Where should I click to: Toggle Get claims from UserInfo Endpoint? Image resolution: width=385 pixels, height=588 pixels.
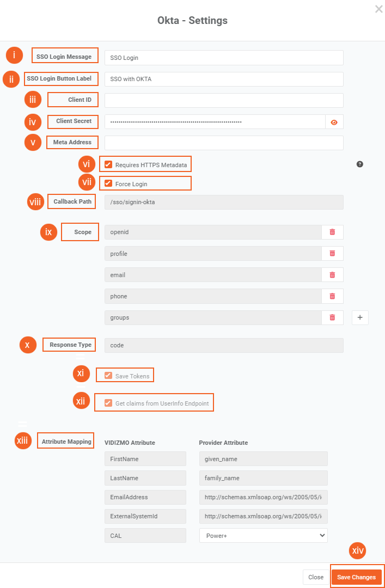click(108, 403)
